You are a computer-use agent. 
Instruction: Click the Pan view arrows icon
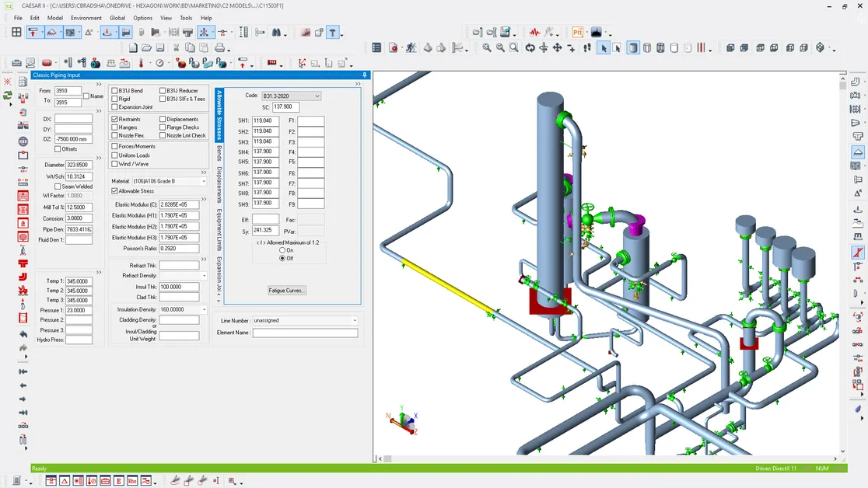coord(557,48)
